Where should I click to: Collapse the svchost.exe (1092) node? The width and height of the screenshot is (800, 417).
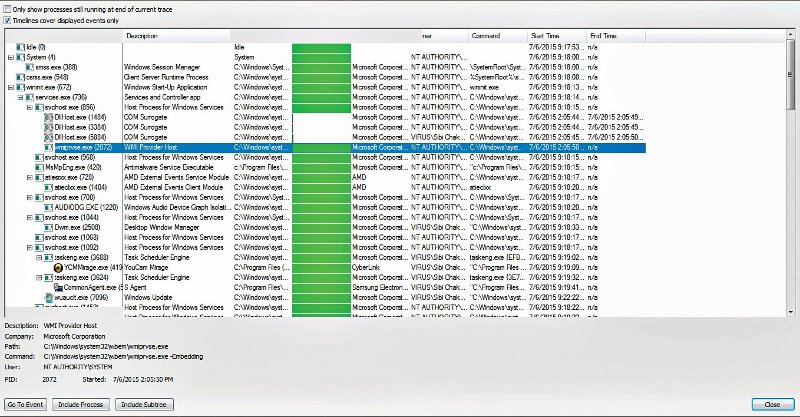click(30, 248)
